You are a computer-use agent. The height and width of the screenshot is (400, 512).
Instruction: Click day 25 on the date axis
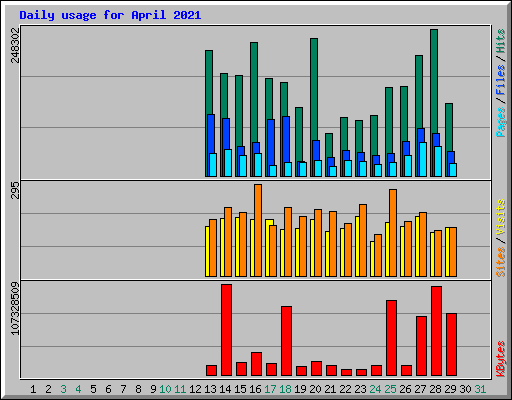click(x=390, y=389)
